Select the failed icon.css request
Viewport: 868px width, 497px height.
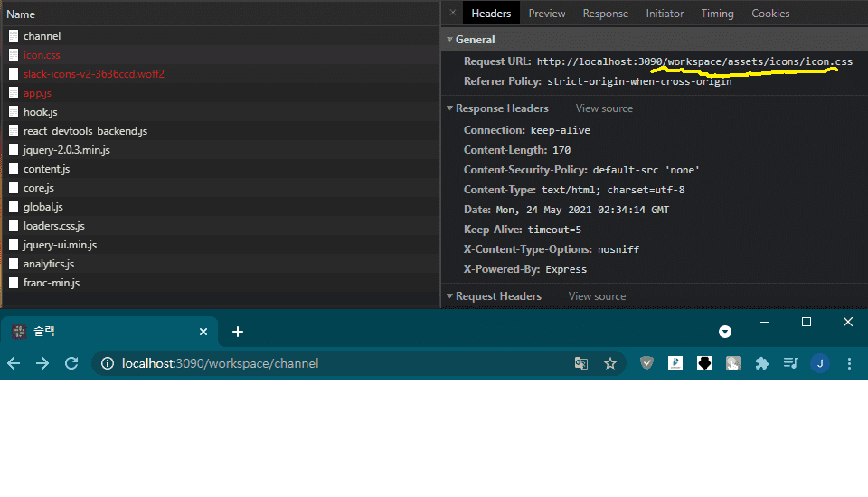click(221, 55)
